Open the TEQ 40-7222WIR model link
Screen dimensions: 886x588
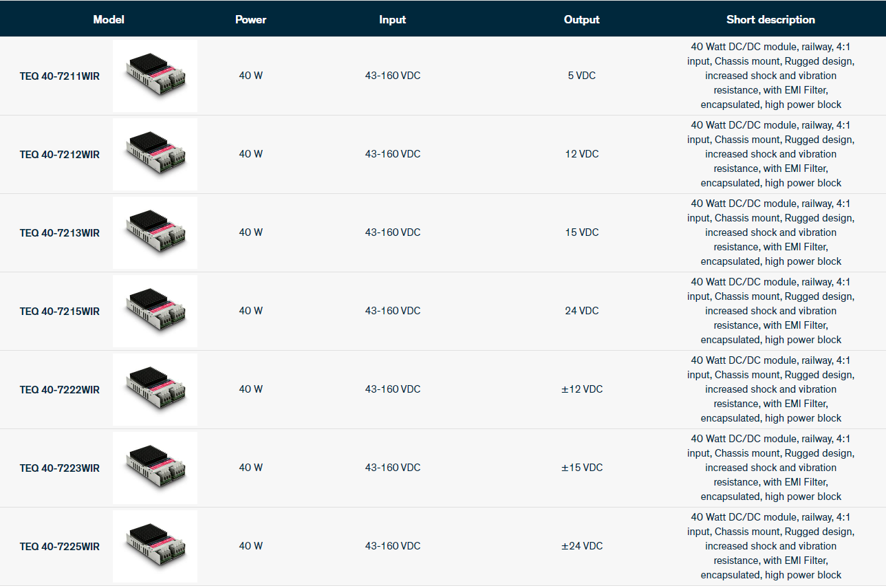[x=60, y=390]
